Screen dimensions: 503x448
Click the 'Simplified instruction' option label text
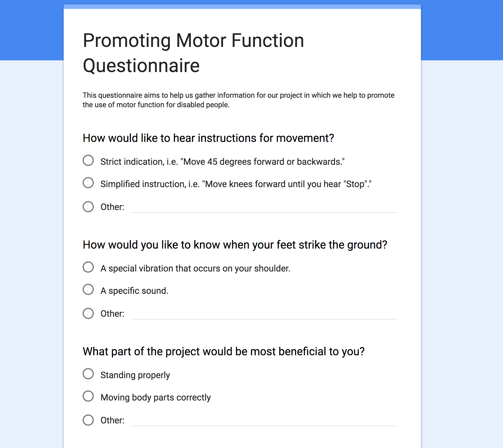(x=236, y=184)
